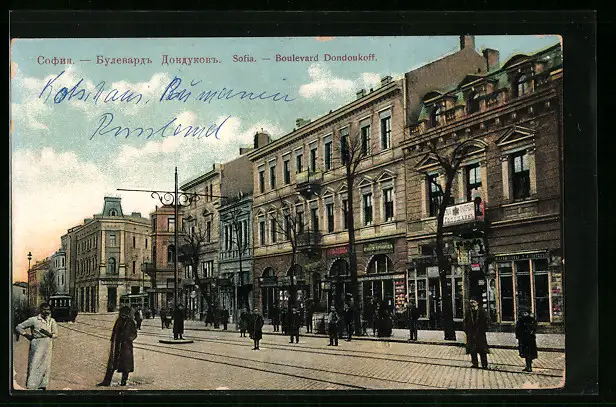Viewport: 616px width, 407px height.
Task: Click the white hanging shop sign on right building
Action: point(460,213)
